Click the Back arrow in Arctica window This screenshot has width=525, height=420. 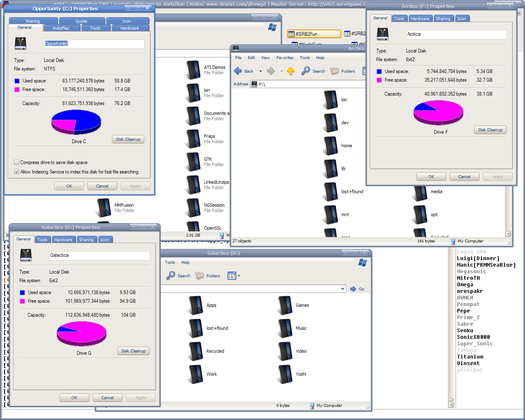click(x=238, y=71)
